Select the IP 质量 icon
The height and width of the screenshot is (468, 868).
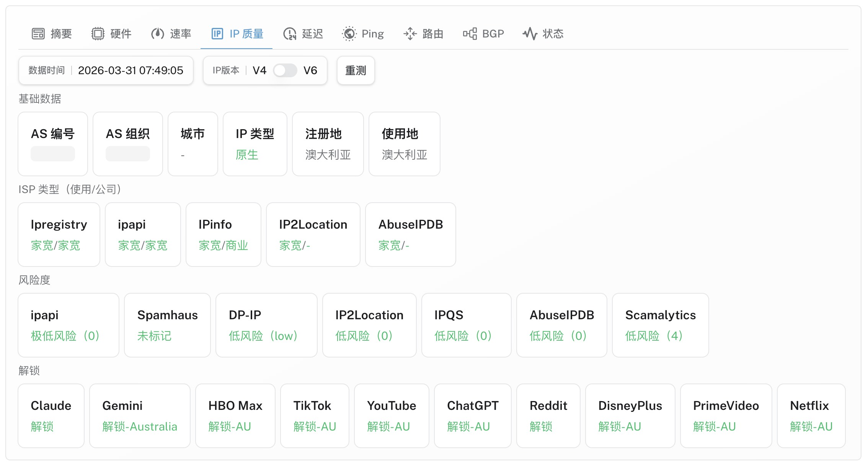click(217, 34)
